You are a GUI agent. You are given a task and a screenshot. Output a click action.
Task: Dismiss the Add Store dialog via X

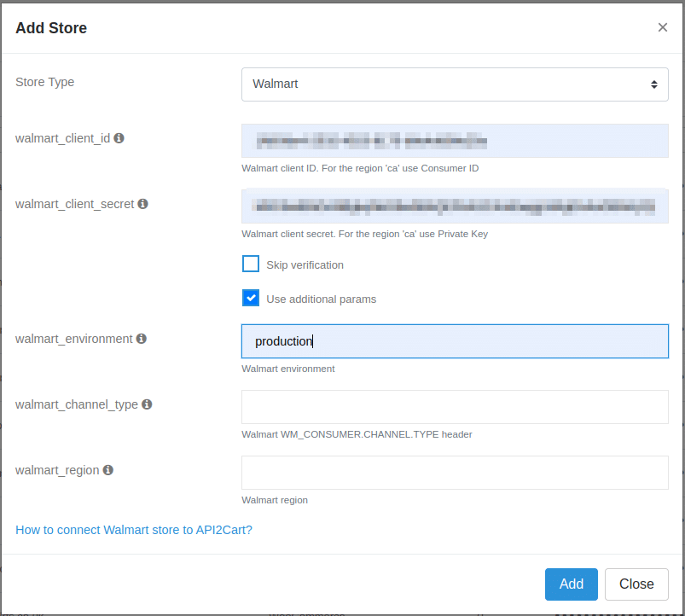[663, 26]
